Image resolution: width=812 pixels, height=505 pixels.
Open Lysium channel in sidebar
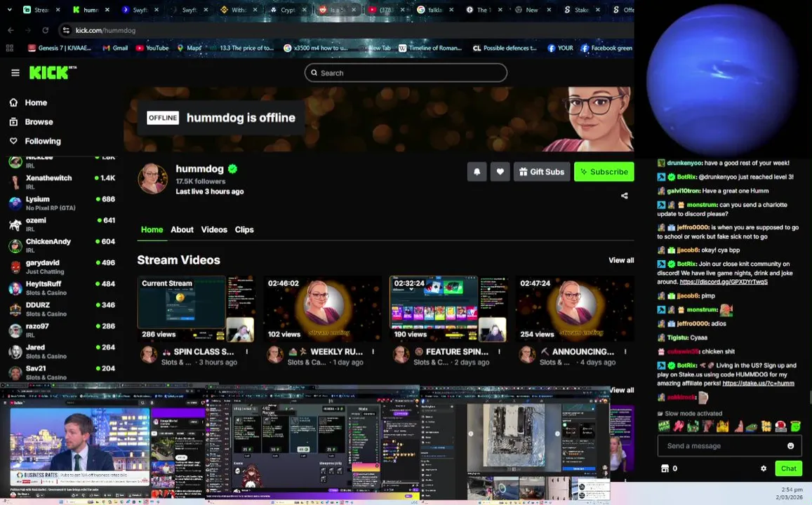pyautogui.click(x=62, y=203)
